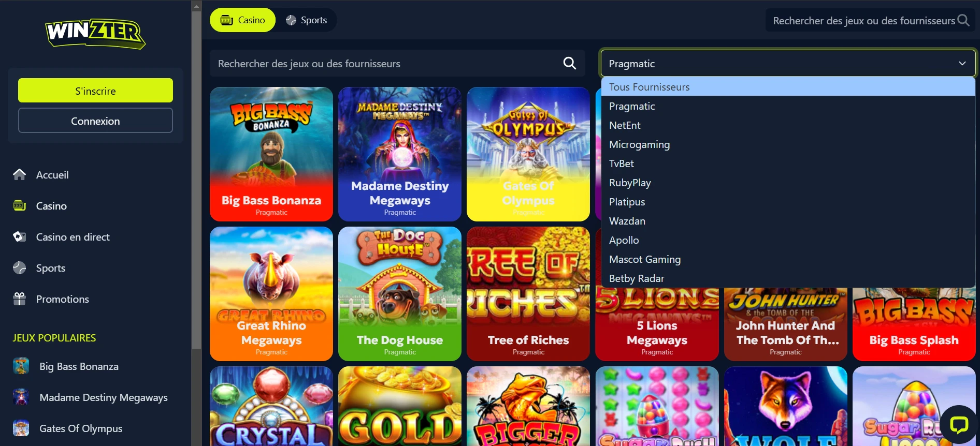Viewport: 980px width, 446px height.
Task: Click the cards icon beside Casino en direct
Action: click(20, 237)
